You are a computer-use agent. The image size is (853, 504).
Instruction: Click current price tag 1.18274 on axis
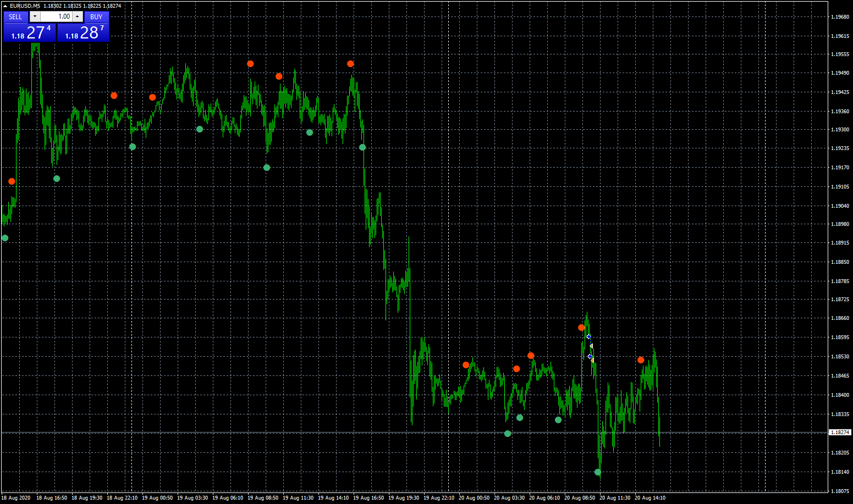[x=840, y=433]
